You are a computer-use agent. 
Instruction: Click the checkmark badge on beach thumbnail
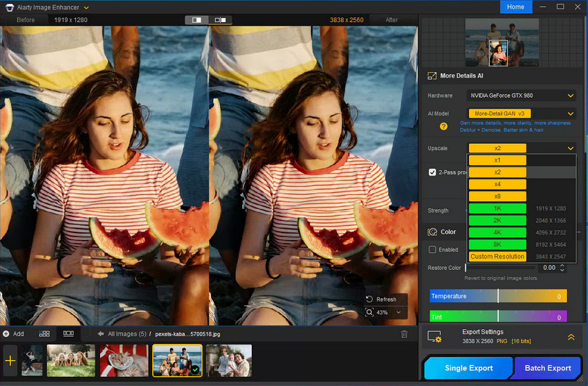pos(195,370)
